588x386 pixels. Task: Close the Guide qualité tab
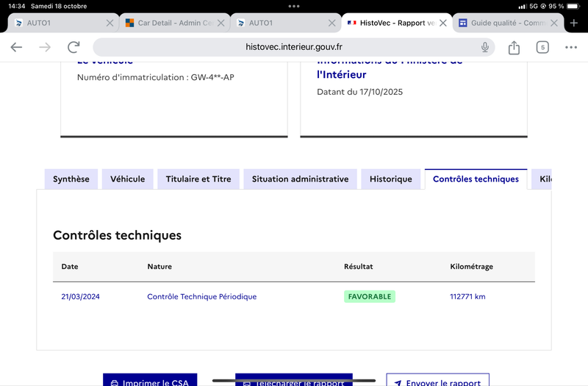554,23
